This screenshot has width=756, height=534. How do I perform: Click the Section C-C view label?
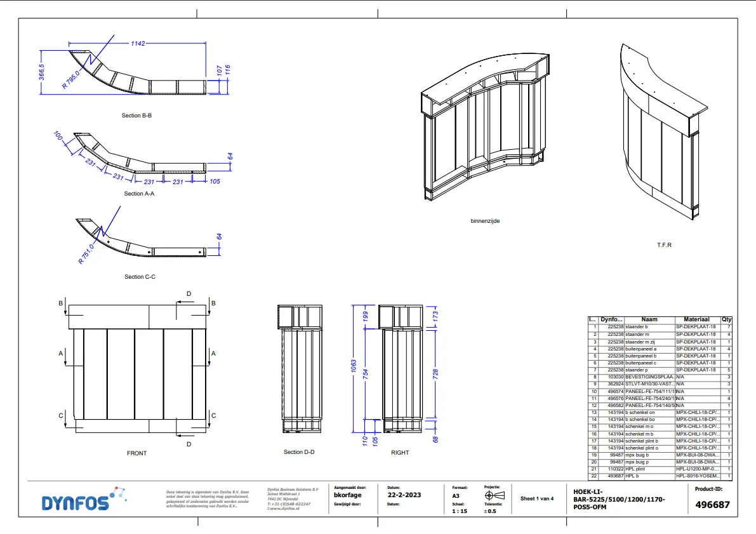coord(140,277)
